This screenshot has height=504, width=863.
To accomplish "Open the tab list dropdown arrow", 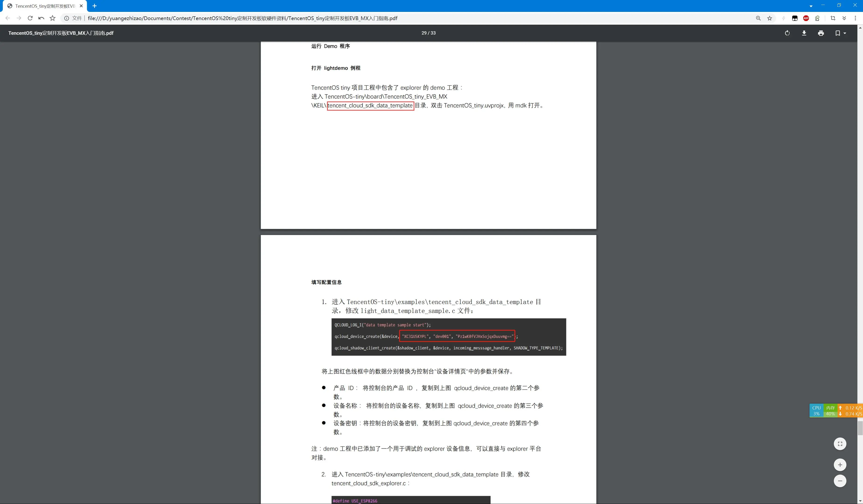I will coord(811,6).
